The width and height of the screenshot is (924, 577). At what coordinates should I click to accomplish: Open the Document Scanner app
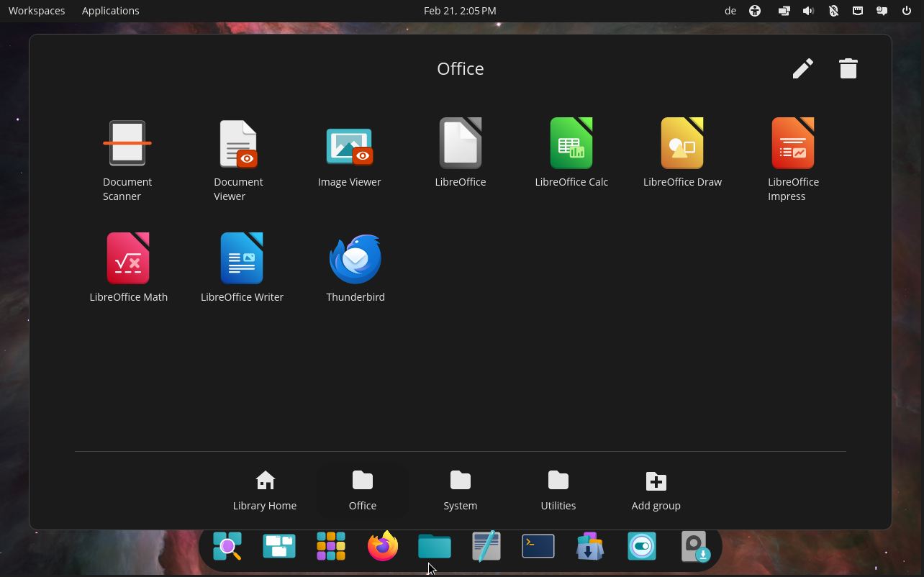tap(127, 160)
